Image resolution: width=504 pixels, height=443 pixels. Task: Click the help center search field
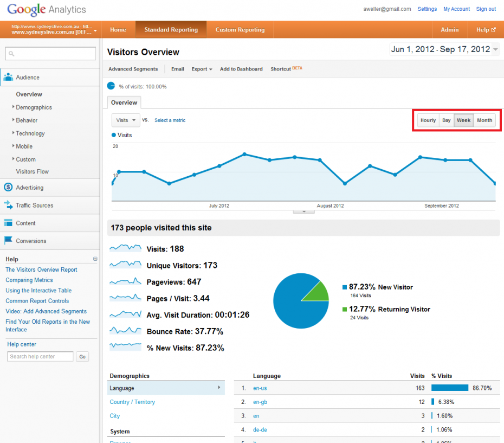(x=40, y=356)
